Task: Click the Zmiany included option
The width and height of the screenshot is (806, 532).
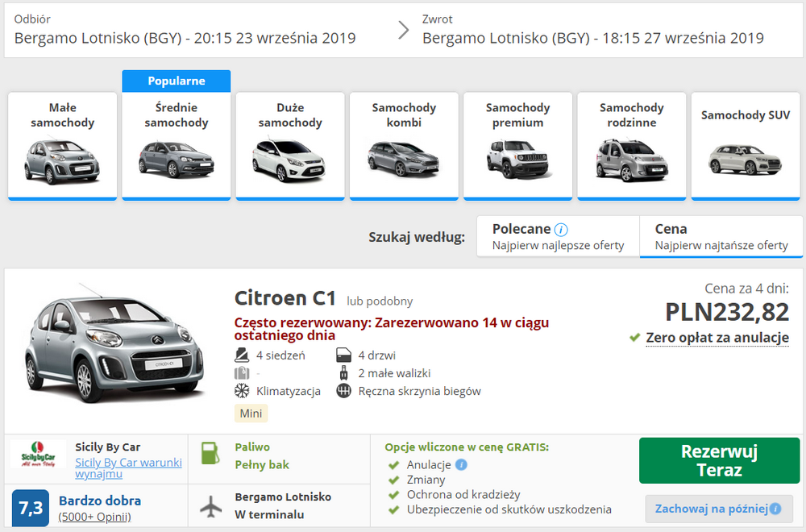Action: pyautogui.click(x=426, y=480)
